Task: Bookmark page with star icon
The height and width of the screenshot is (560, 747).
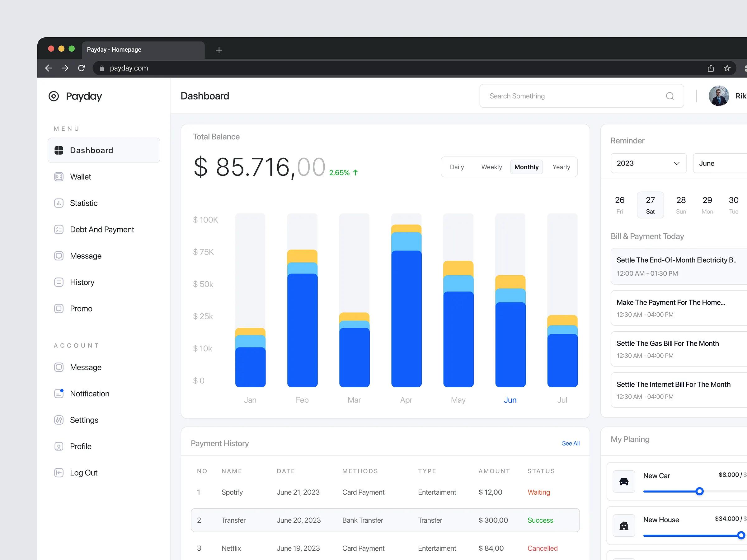Action: click(x=727, y=68)
